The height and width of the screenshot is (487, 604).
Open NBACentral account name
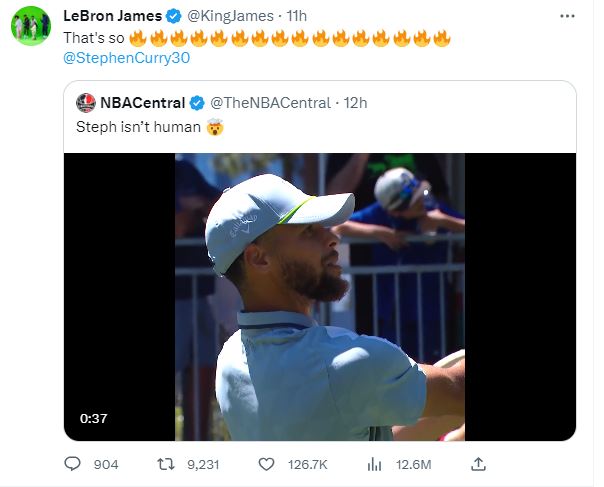pos(143,103)
